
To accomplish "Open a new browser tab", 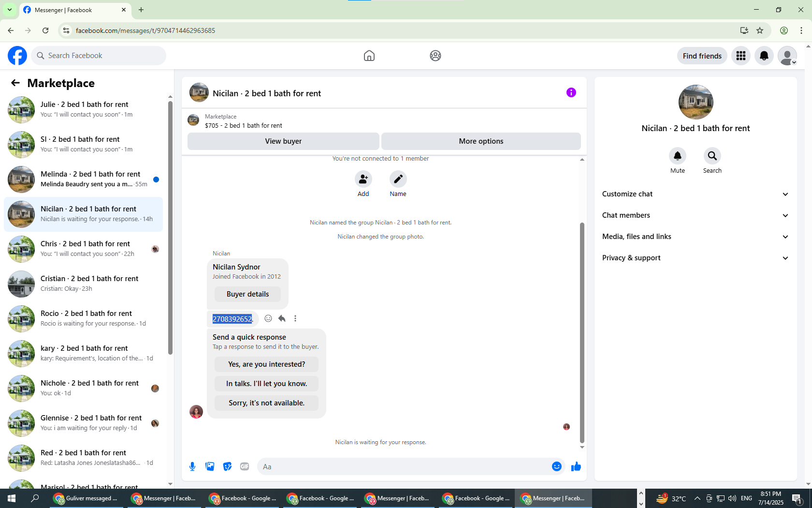I will point(141,10).
